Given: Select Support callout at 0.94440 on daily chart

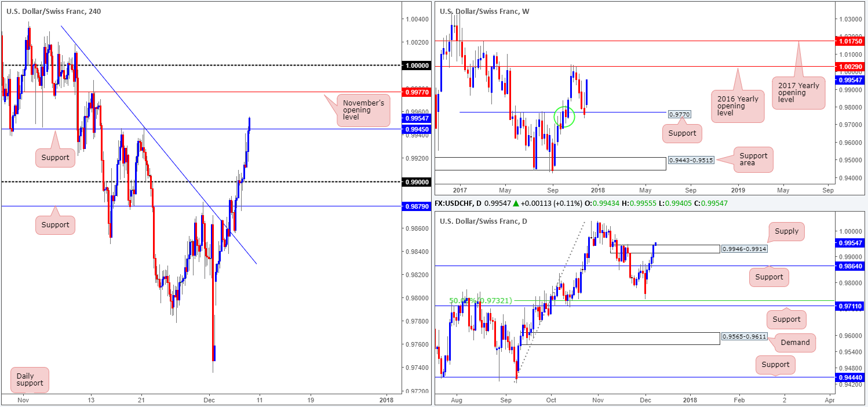Looking at the screenshot, I should pos(776,365).
